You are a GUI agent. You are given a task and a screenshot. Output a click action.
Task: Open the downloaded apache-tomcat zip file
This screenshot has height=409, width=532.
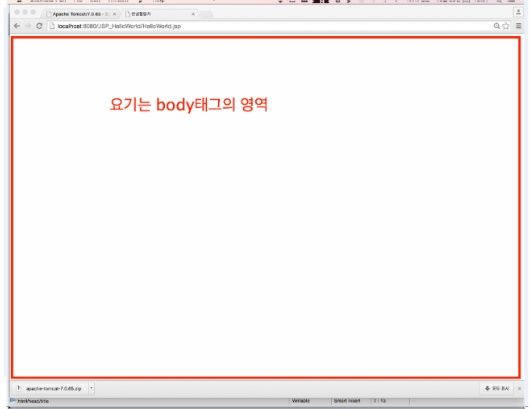click(x=51, y=388)
